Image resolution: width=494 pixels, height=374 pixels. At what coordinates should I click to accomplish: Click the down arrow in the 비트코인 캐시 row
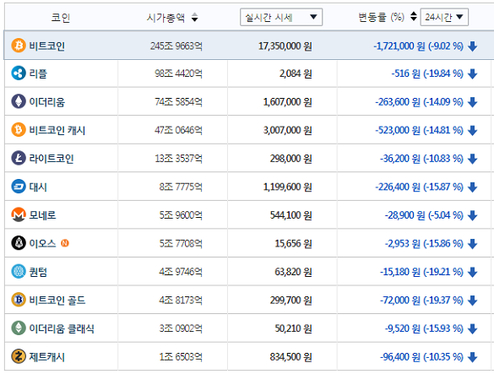tap(473, 130)
